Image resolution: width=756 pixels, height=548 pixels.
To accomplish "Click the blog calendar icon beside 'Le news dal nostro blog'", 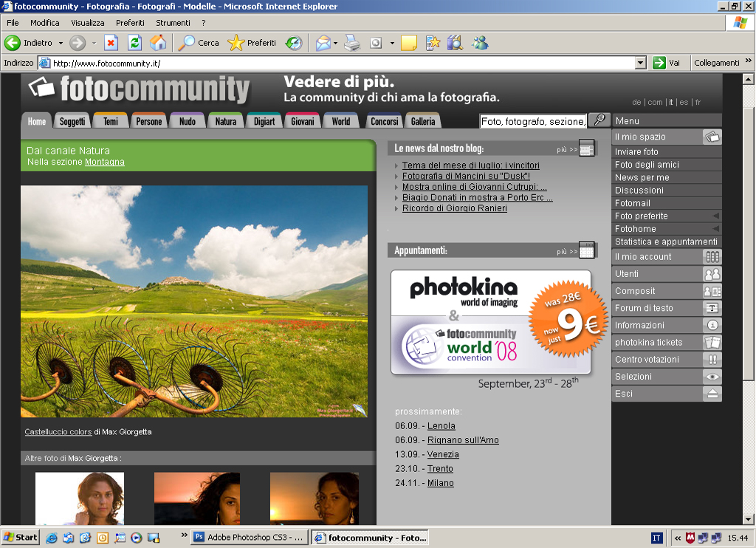I will 586,148.
